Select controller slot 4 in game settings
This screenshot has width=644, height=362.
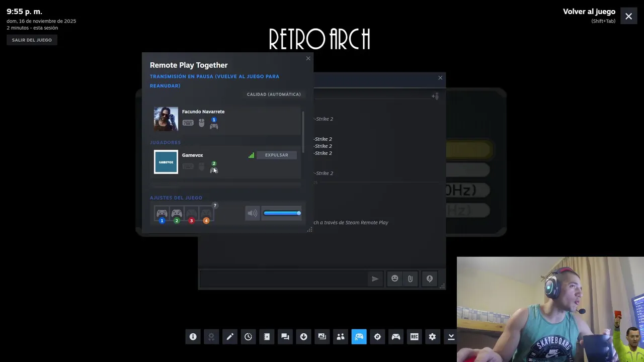click(x=206, y=215)
